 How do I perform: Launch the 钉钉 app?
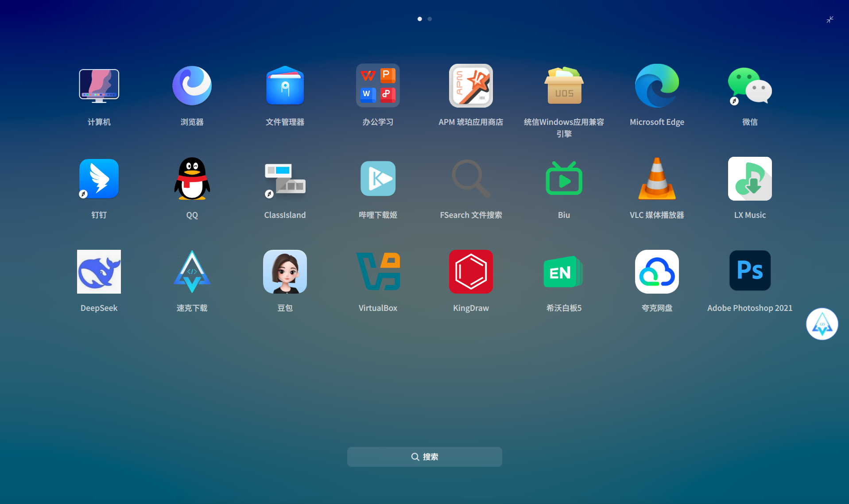click(99, 178)
